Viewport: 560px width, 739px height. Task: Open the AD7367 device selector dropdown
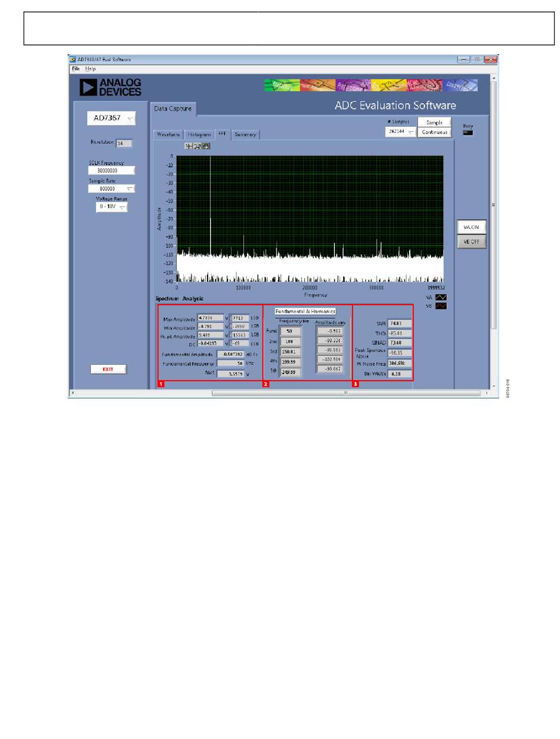(x=111, y=118)
